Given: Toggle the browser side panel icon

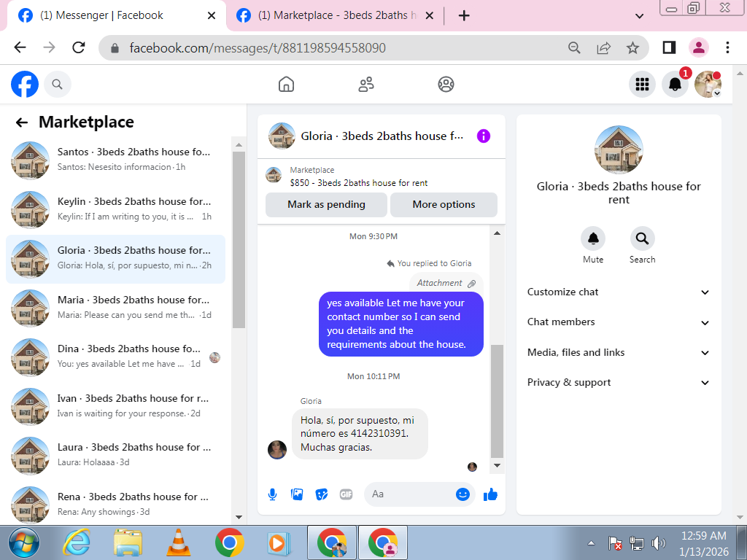Looking at the screenshot, I should pyautogui.click(x=670, y=47).
